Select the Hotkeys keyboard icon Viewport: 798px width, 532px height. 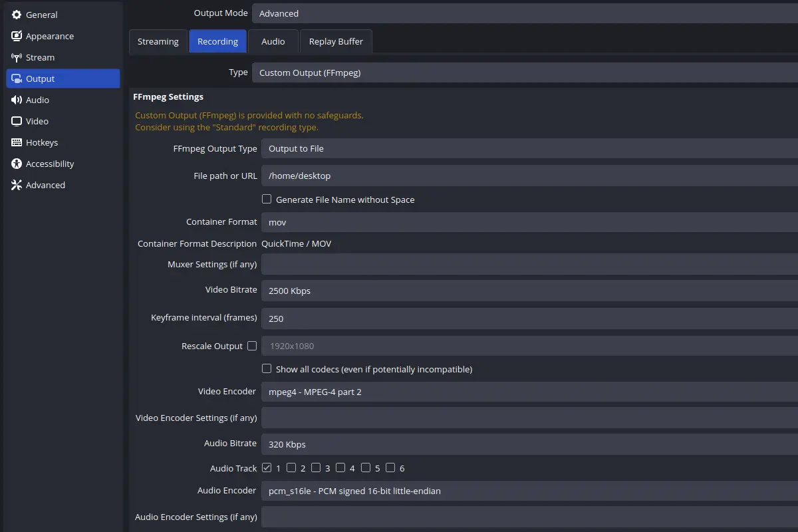(x=15, y=142)
